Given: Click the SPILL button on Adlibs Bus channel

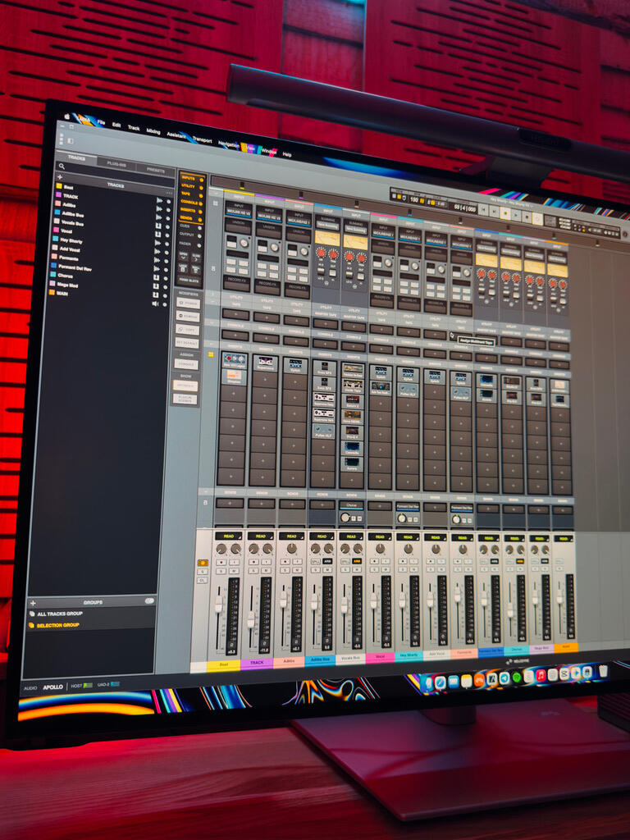Looking at the screenshot, I should pyautogui.click(x=316, y=561).
